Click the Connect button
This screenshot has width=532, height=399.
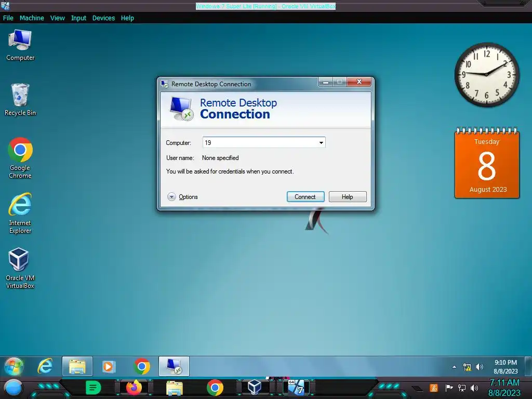coord(305,197)
